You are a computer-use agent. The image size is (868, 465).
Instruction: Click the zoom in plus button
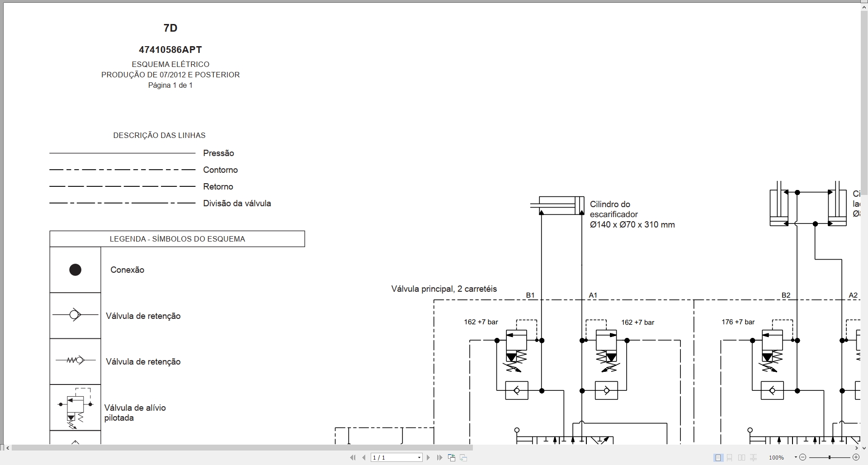[856, 458]
